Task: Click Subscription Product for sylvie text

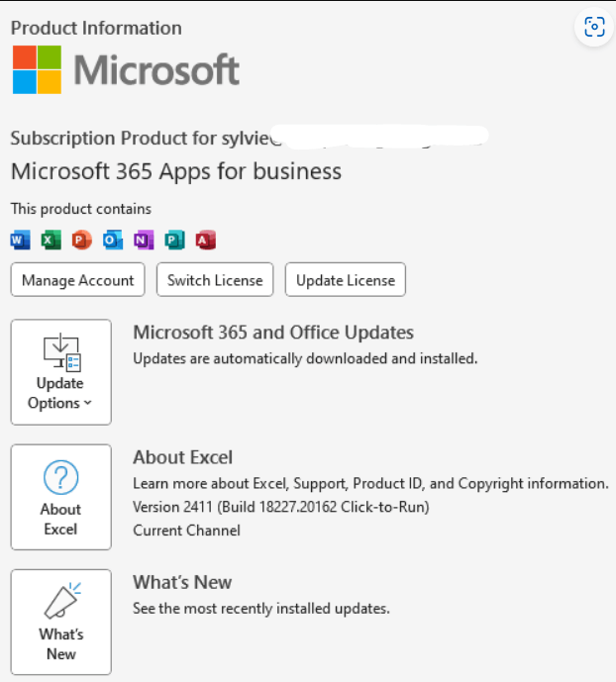Action: click(x=147, y=139)
